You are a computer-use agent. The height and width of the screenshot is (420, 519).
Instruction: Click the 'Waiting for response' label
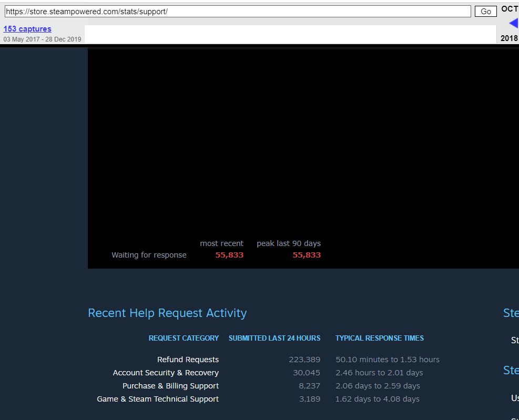pyautogui.click(x=149, y=255)
